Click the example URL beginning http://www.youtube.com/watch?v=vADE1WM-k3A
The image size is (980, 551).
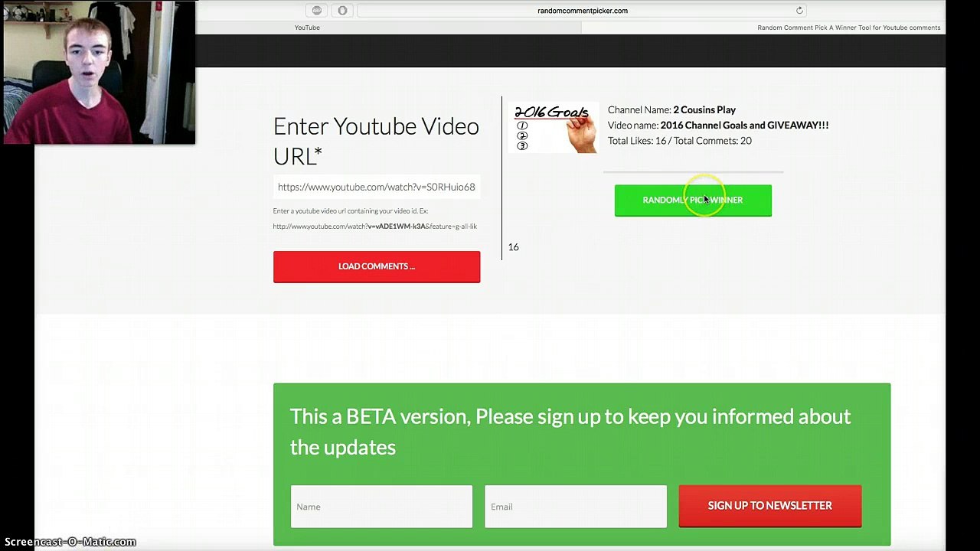click(x=375, y=227)
